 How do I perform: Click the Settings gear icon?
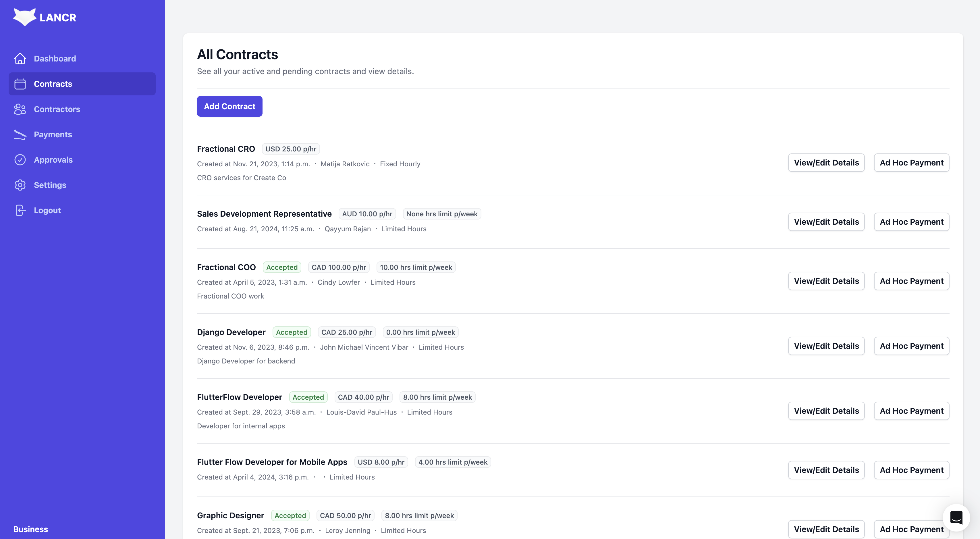tap(20, 185)
